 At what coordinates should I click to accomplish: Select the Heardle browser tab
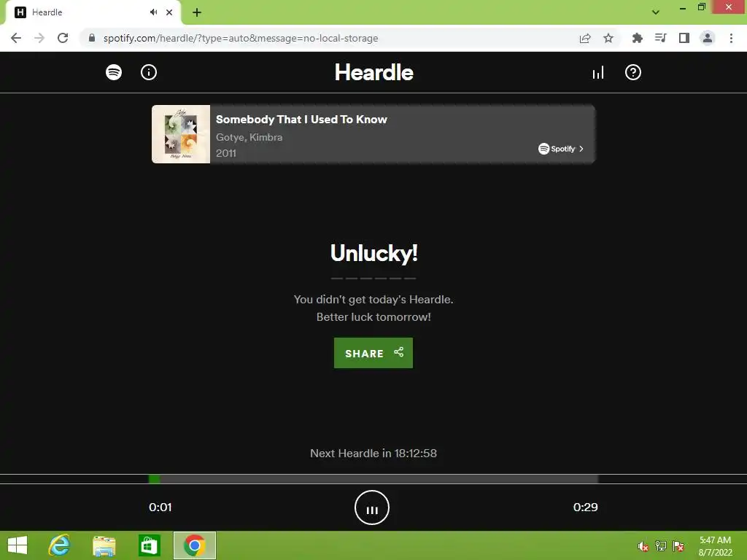coord(93,12)
